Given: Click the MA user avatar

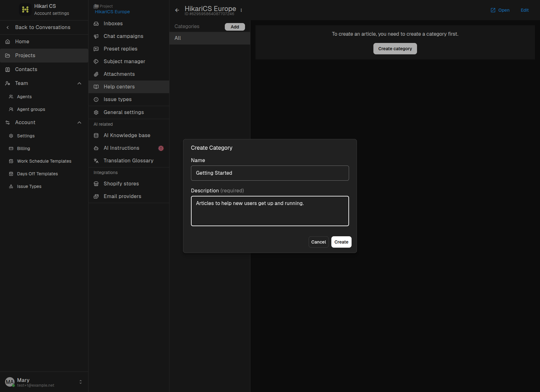Looking at the screenshot, I should pos(10,382).
